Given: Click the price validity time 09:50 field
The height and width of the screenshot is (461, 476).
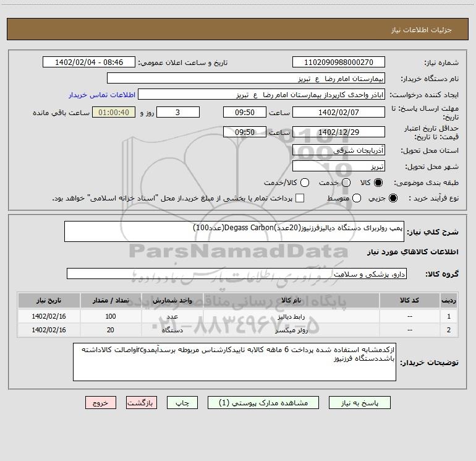Looking at the screenshot, I should coord(245,132).
